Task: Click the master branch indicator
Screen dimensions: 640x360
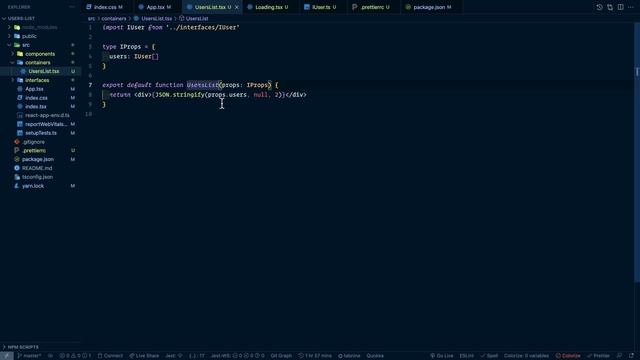Action: 29,356
